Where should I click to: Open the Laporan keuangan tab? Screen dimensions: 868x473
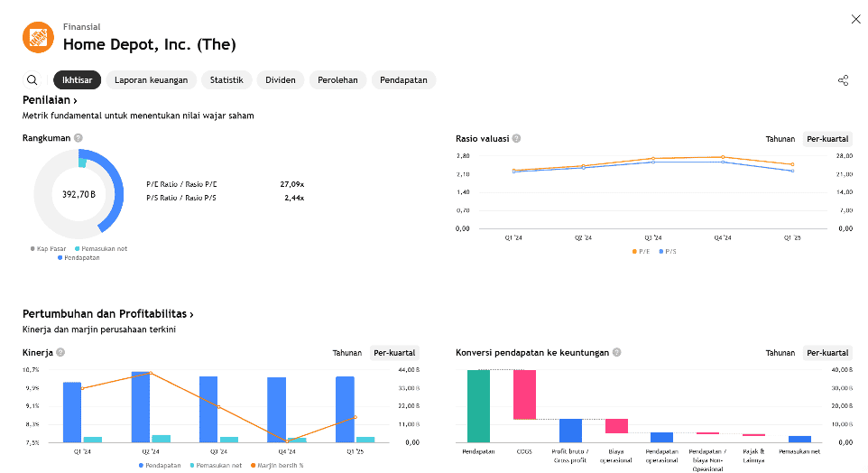152,80
